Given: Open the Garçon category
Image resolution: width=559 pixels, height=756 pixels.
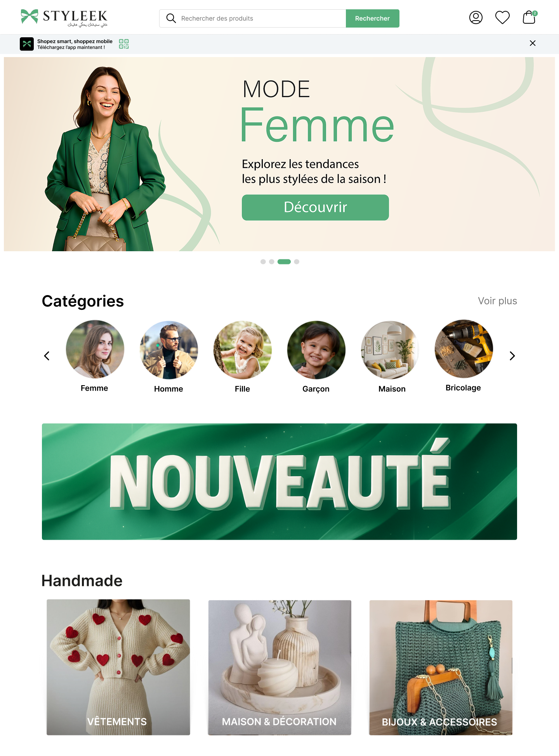Looking at the screenshot, I should pos(316,357).
